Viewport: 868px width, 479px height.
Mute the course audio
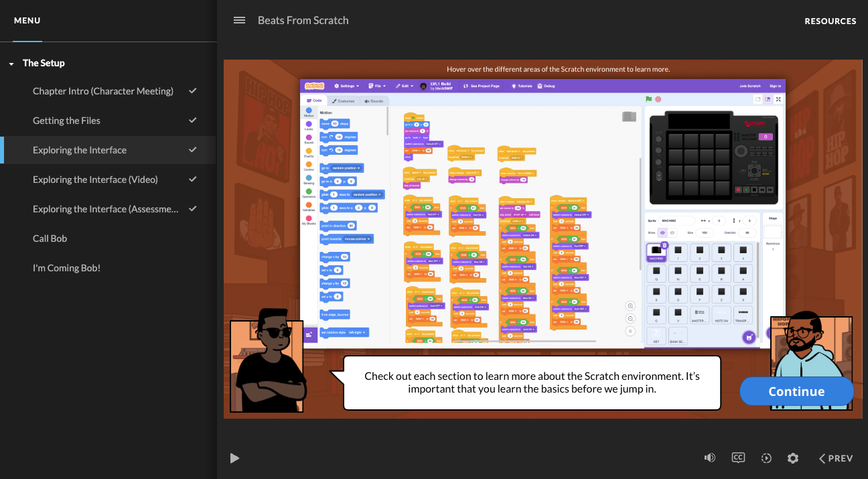pos(710,458)
